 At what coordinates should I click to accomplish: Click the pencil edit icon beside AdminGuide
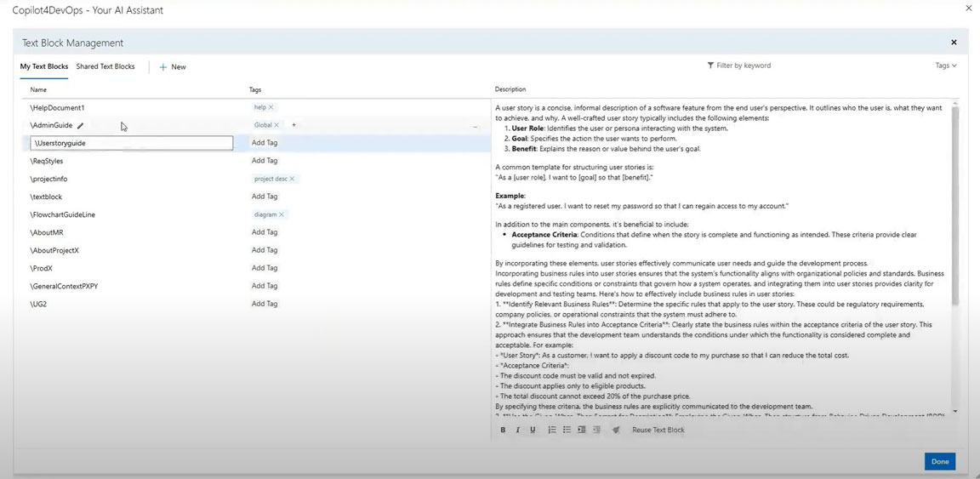pyautogui.click(x=81, y=126)
